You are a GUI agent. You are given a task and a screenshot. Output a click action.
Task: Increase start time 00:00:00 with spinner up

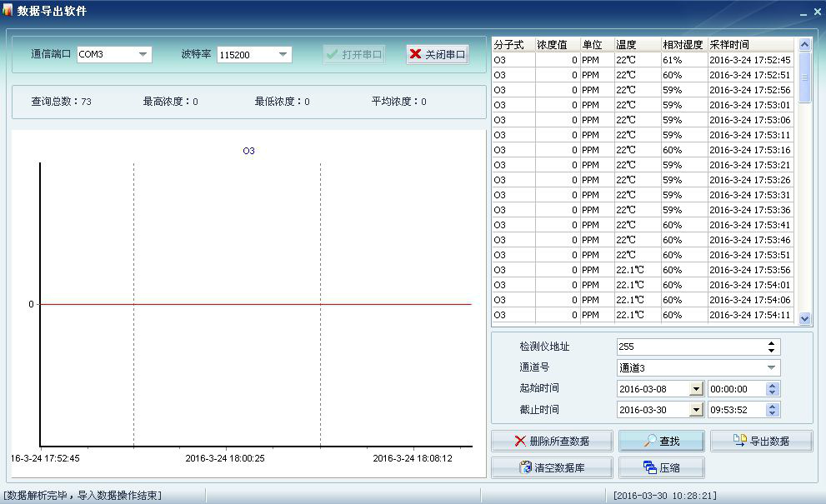click(x=773, y=386)
